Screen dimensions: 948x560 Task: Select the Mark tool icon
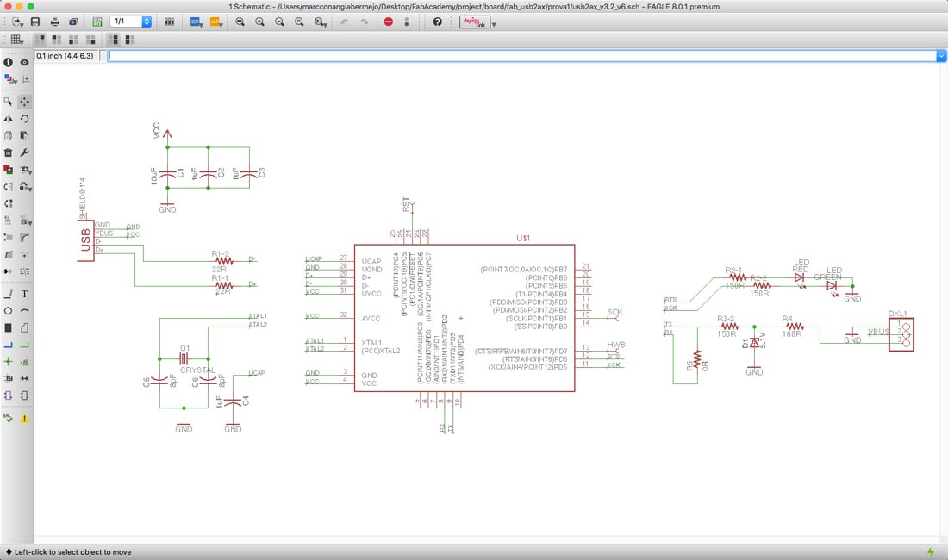(25, 79)
